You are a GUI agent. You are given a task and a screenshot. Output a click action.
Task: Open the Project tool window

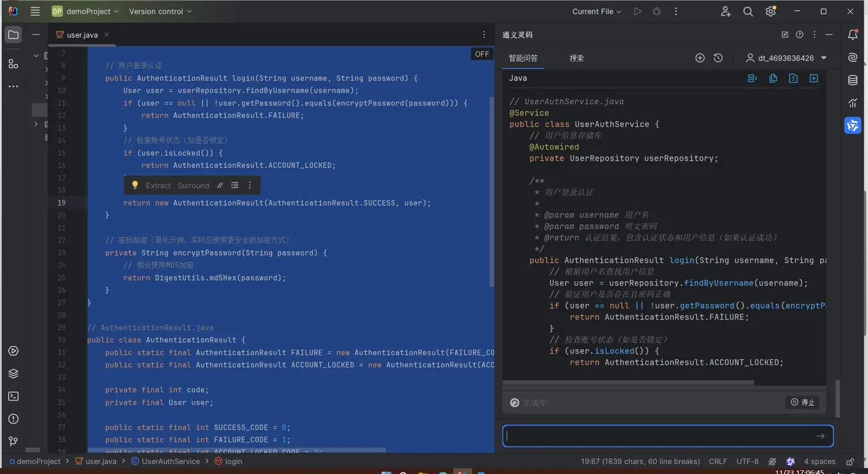click(x=13, y=35)
